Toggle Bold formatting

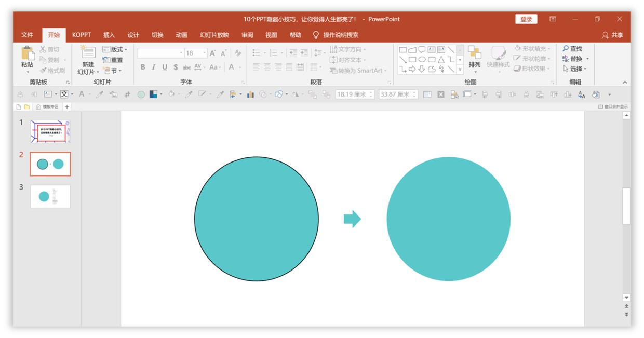point(143,67)
